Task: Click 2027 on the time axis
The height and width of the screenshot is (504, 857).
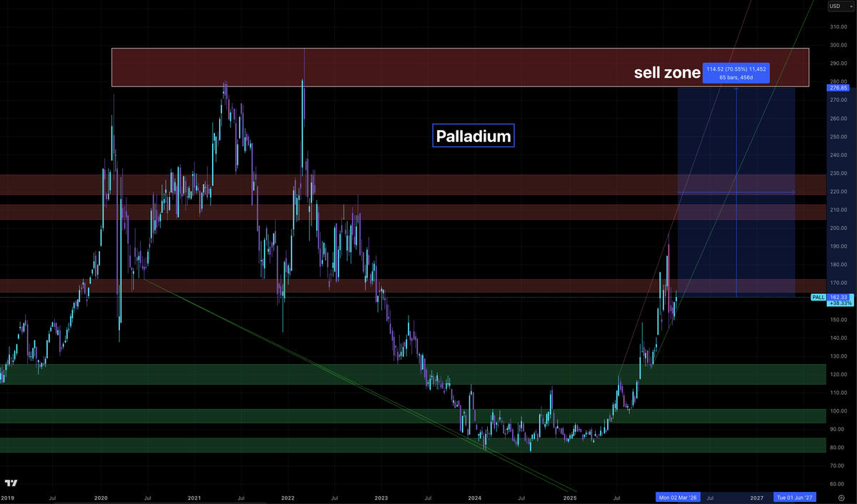Action: (x=756, y=497)
